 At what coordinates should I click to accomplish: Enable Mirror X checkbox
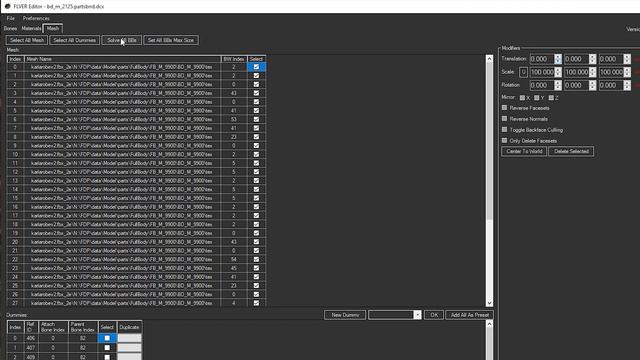(522, 98)
